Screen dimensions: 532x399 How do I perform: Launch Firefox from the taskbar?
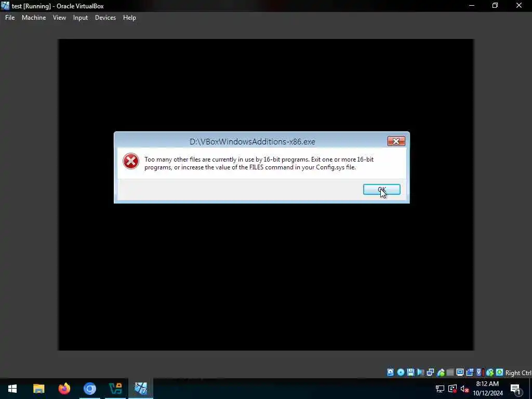pyautogui.click(x=64, y=389)
